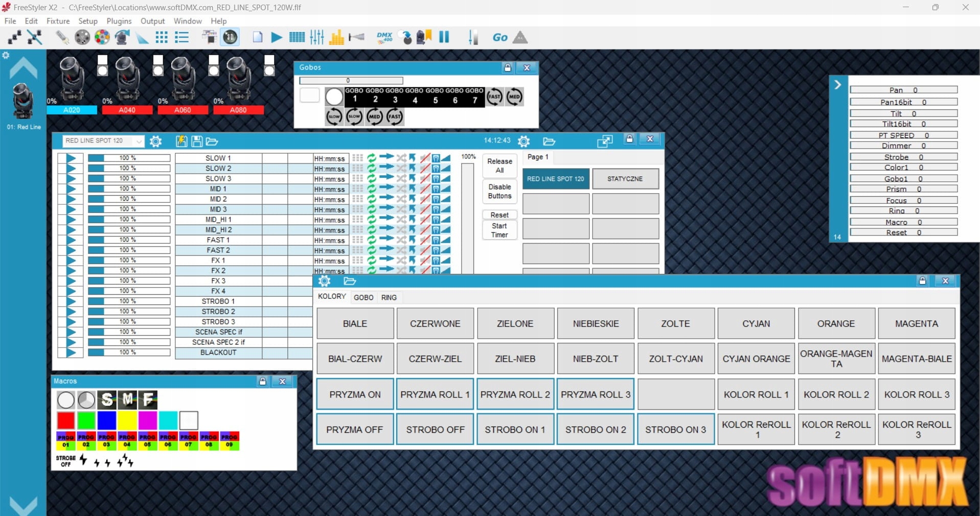Select the moving head fixture A020
The width and height of the screenshot is (980, 516).
click(x=72, y=78)
